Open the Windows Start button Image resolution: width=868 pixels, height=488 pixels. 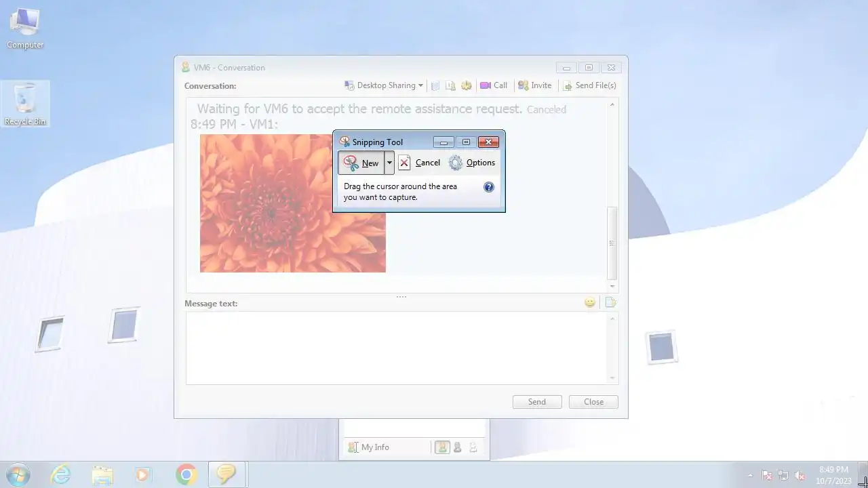coord(18,474)
